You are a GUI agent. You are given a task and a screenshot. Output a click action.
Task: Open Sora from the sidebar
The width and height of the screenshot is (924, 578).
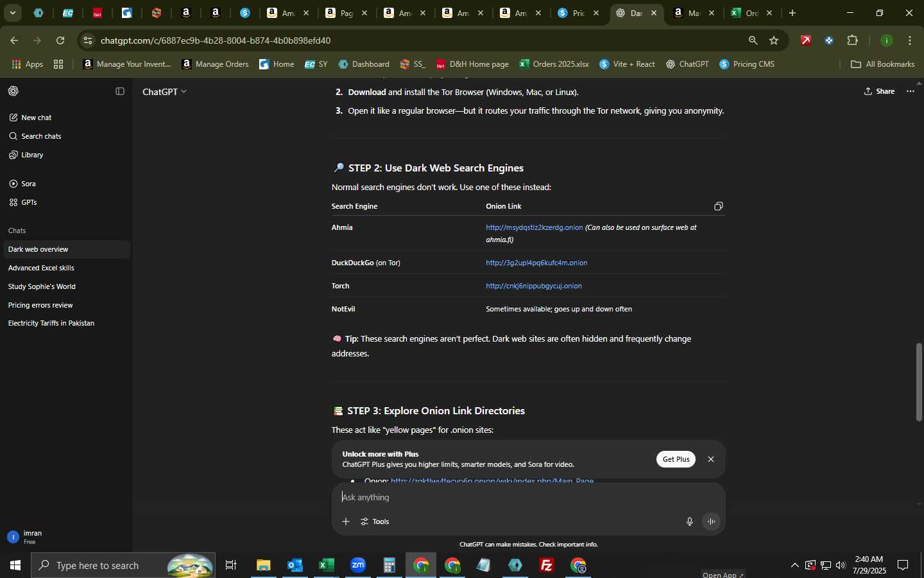tap(22, 184)
